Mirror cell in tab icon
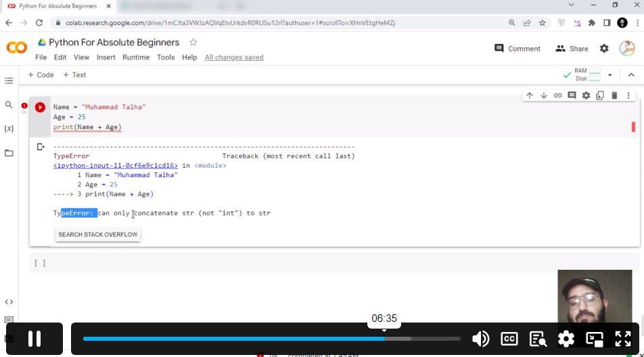Viewport: 644px width, 357px height. pos(600,95)
